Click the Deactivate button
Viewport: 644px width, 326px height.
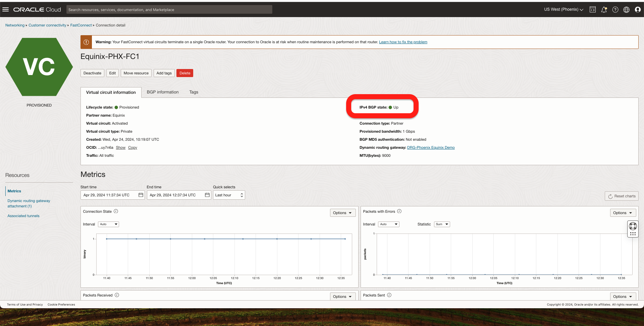[92, 73]
